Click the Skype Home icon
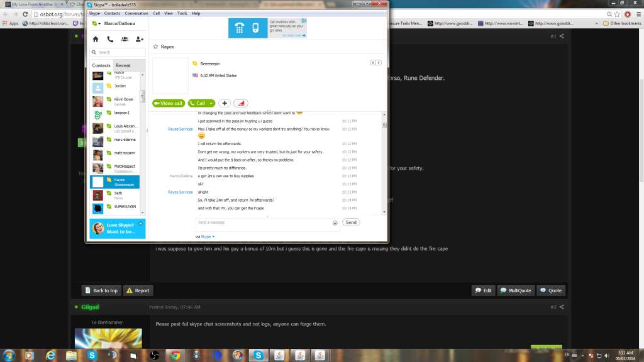644x362 pixels. tap(95, 39)
